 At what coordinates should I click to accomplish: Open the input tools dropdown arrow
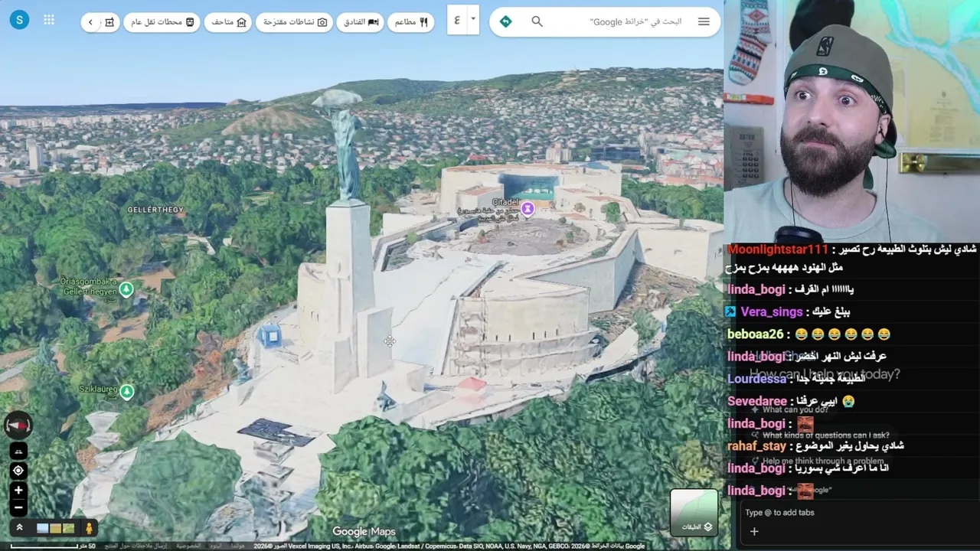tap(473, 21)
